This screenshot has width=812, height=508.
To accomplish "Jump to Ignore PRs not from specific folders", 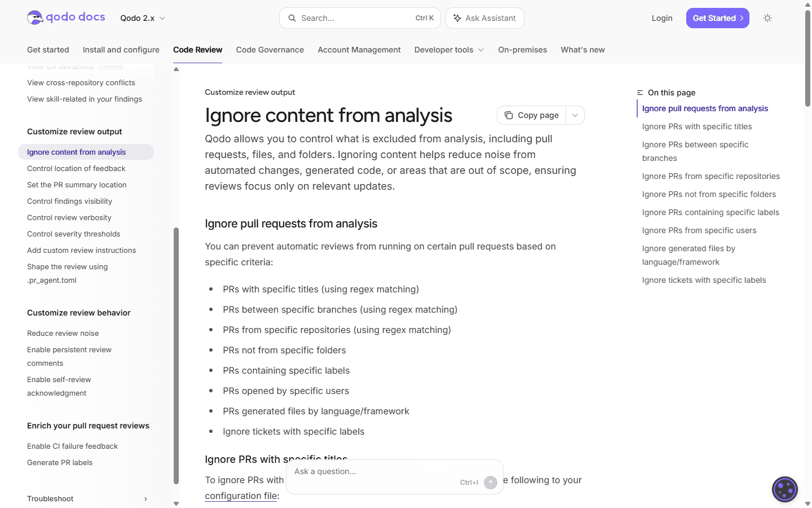I will pos(709,194).
